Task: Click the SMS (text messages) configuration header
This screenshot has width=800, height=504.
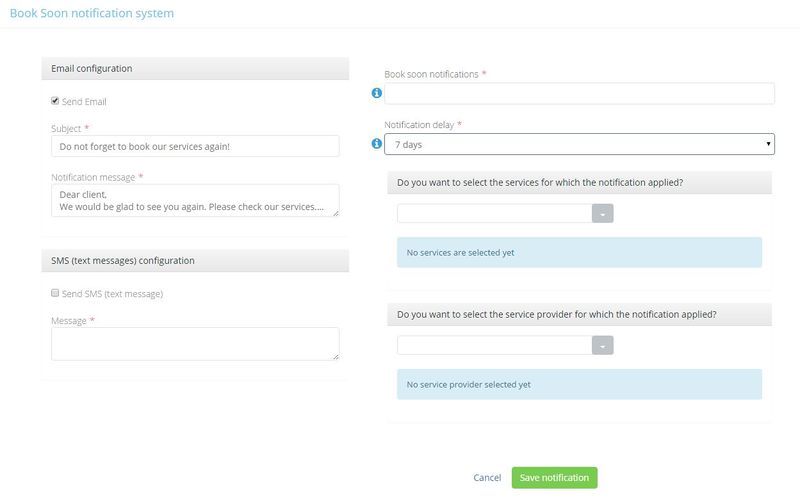Action: (195, 260)
